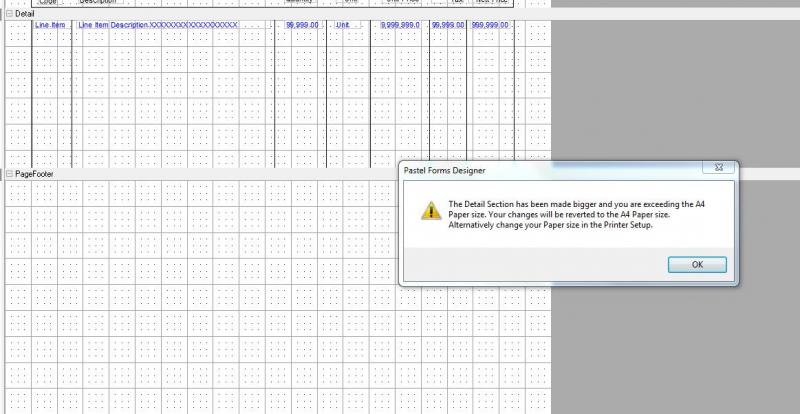The image size is (800, 414).
Task: Select the 99,999.00 quantity field before Unit
Action: point(302,24)
